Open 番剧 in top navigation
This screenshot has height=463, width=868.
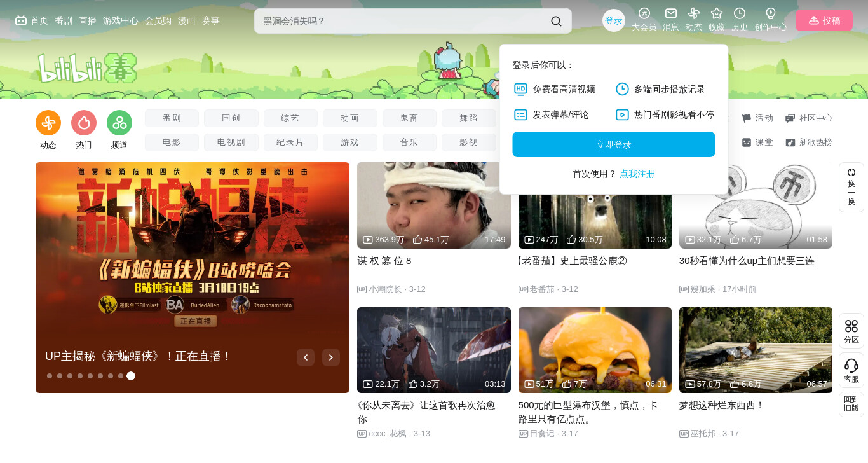[x=64, y=20]
